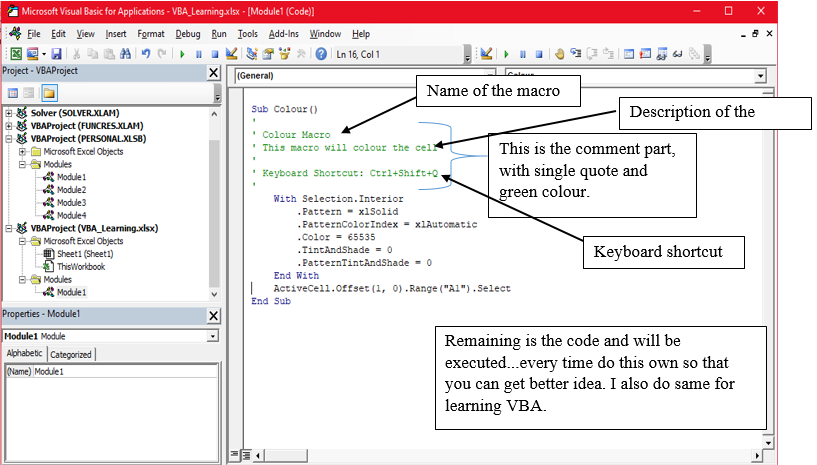Viewport: 817px width, 465px height.
Task: Click Reset stop icon in Debug toolbar
Action: [x=539, y=54]
